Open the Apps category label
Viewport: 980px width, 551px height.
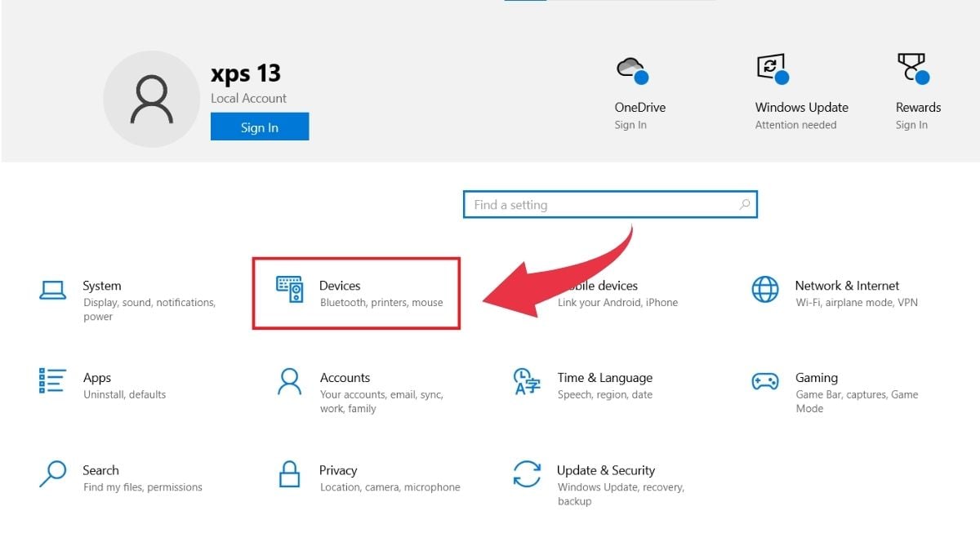[x=97, y=378]
